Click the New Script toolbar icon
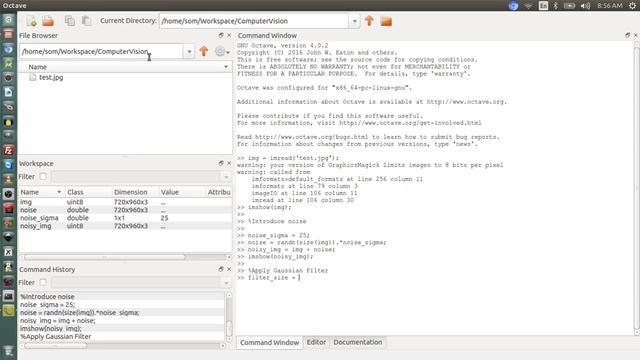This screenshot has width=640, height=360. [x=31, y=21]
